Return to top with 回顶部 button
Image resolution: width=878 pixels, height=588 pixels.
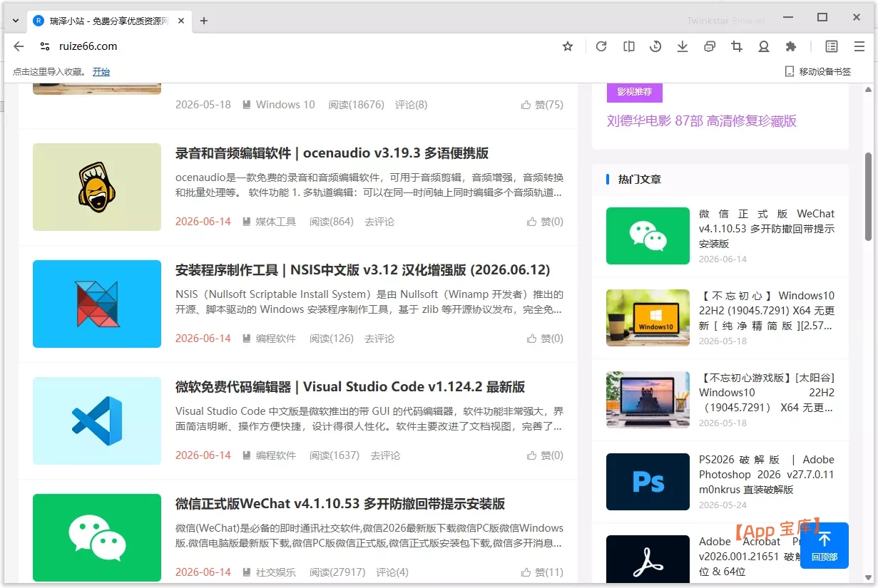825,545
